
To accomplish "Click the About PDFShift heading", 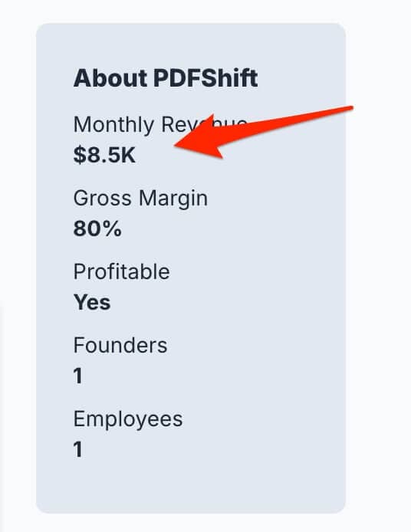I will [x=166, y=78].
